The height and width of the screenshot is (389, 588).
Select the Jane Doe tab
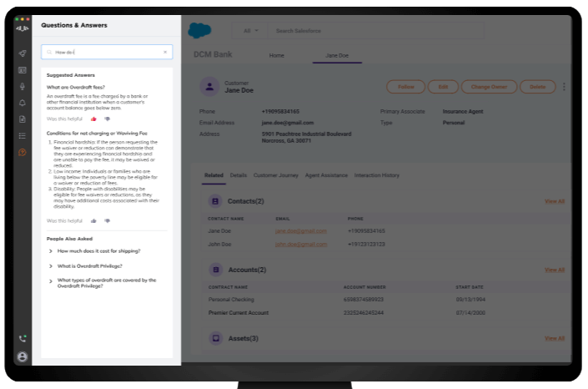click(x=337, y=55)
